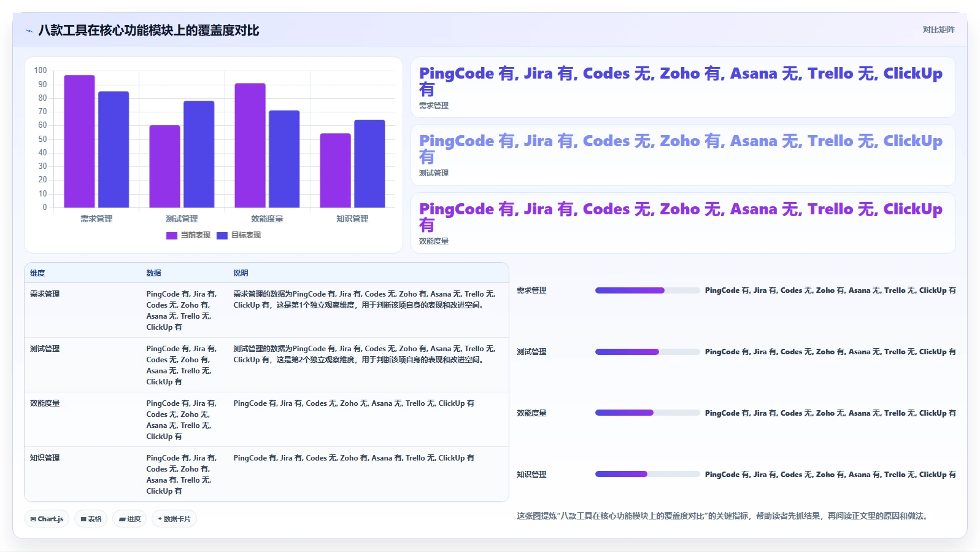Click the 100 value on the chart's y-axis
Viewport: 980px width, 552px height.
pos(41,71)
